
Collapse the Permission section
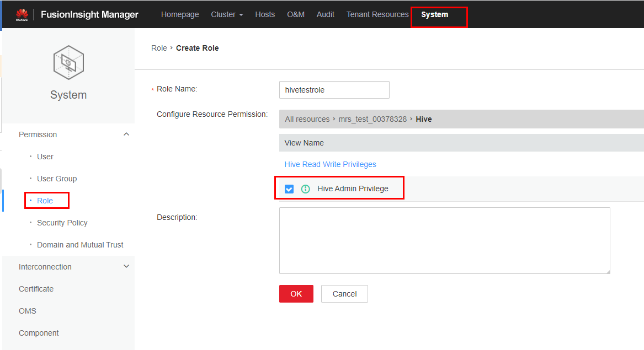[126, 134]
